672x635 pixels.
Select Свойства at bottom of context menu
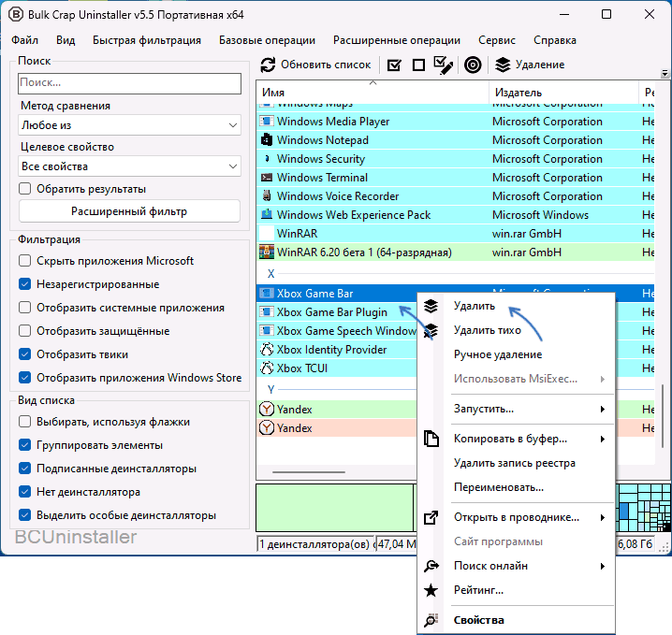coord(478,620)
